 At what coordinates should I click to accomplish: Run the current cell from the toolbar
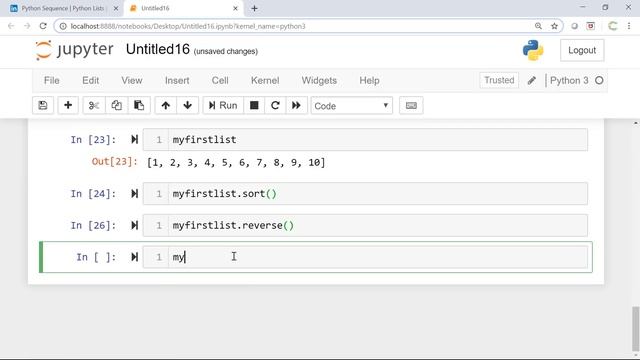pyautogui.click(x=223, y=106)
